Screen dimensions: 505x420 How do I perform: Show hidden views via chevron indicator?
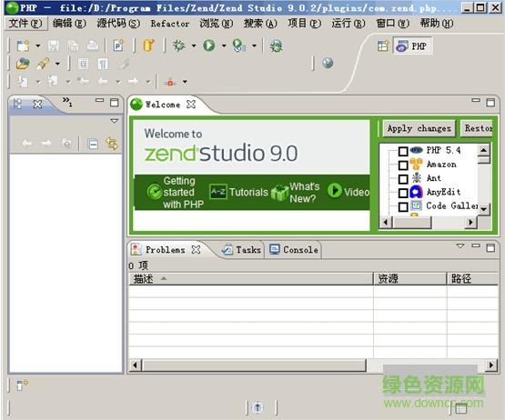click(x=67, y=102)
